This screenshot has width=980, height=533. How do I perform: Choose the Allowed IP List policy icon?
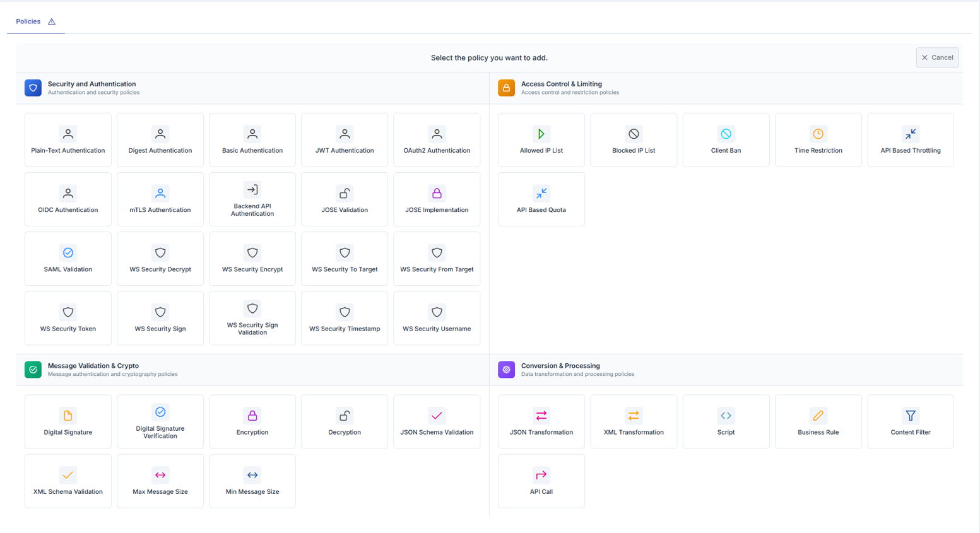pyautogui.click(x=541, y=134)
